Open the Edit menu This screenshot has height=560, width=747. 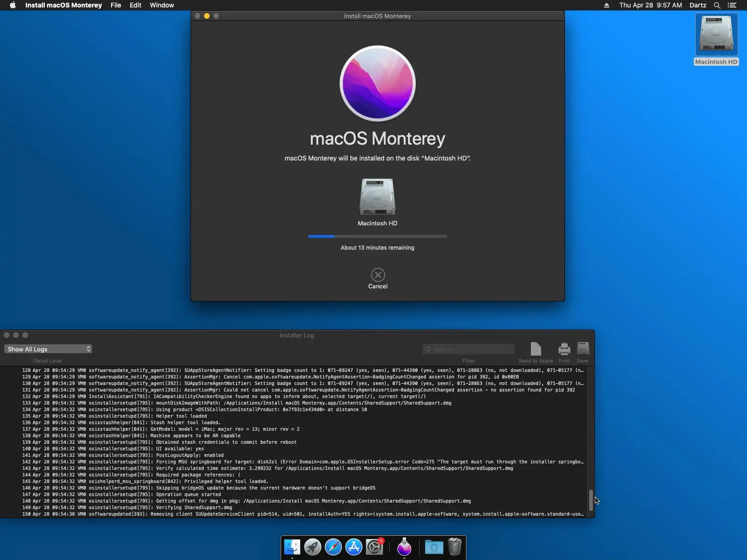(x=135, y=5)
